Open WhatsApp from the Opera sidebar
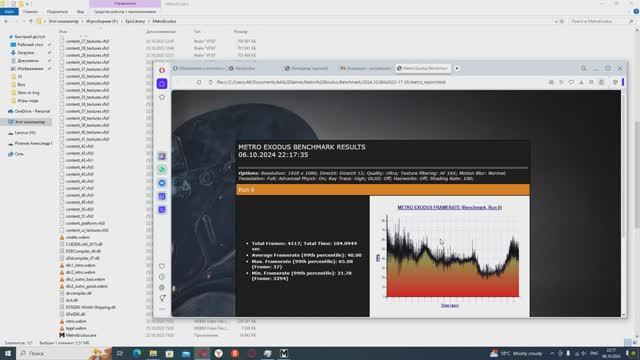 pyautogui.click(x=162, y=170)
